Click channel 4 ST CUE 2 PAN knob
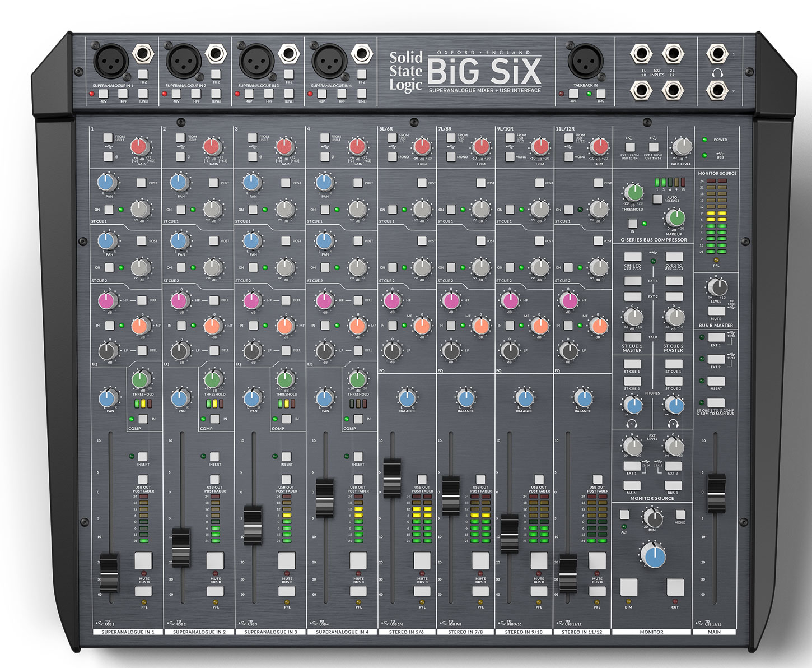Screen dimensions: 812x668 pos(324,241)
